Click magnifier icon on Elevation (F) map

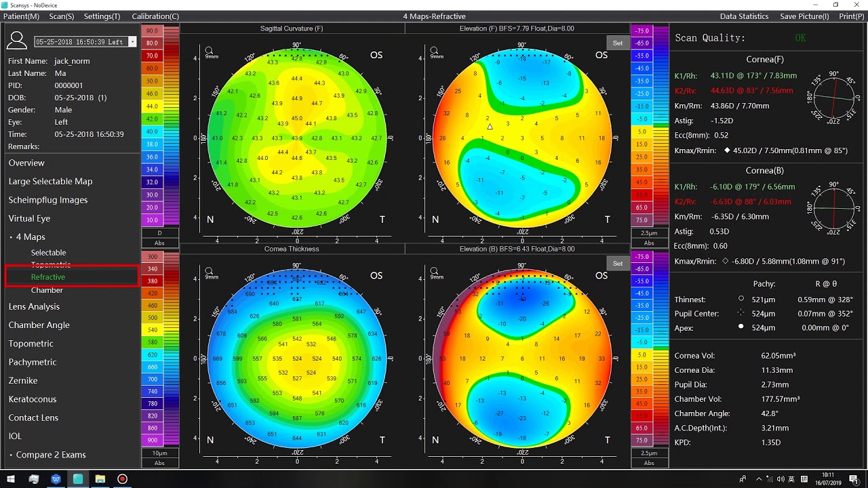(x=434, y=51)
